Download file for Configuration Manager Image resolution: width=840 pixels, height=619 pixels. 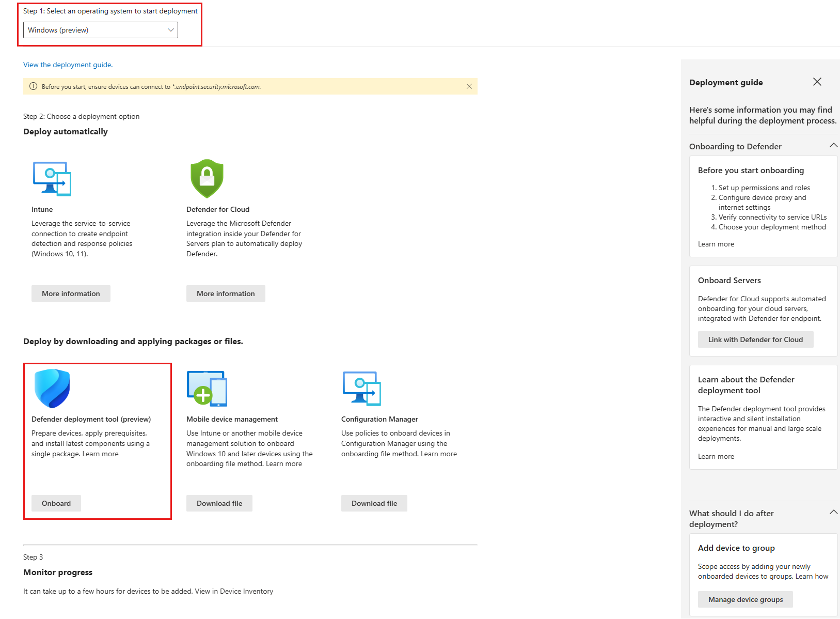pyautogui.click(x=374, y=503)
